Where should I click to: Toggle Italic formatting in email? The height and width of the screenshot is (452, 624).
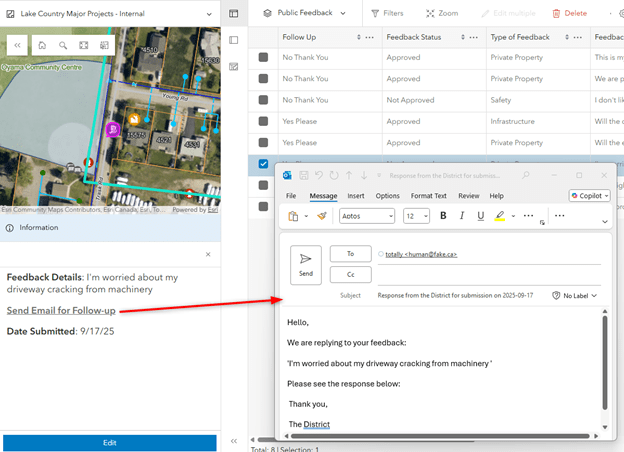[462, 216]
